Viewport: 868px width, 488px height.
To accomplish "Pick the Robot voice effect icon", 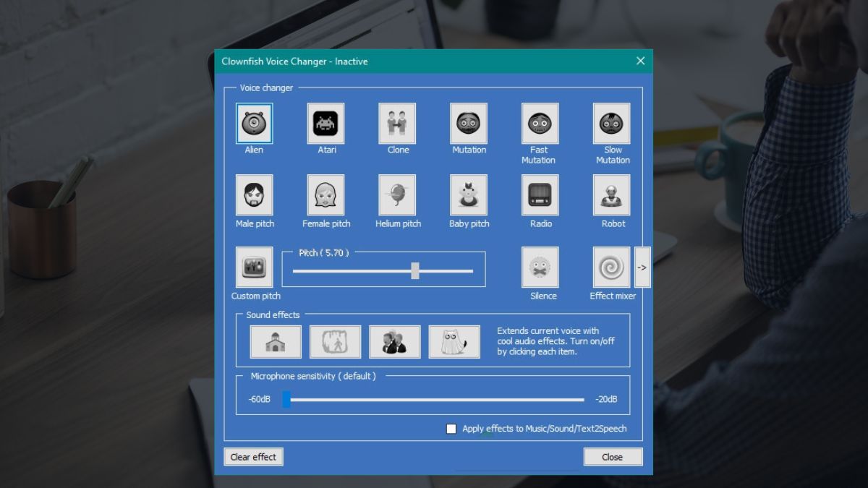I will tap(612, 194).
